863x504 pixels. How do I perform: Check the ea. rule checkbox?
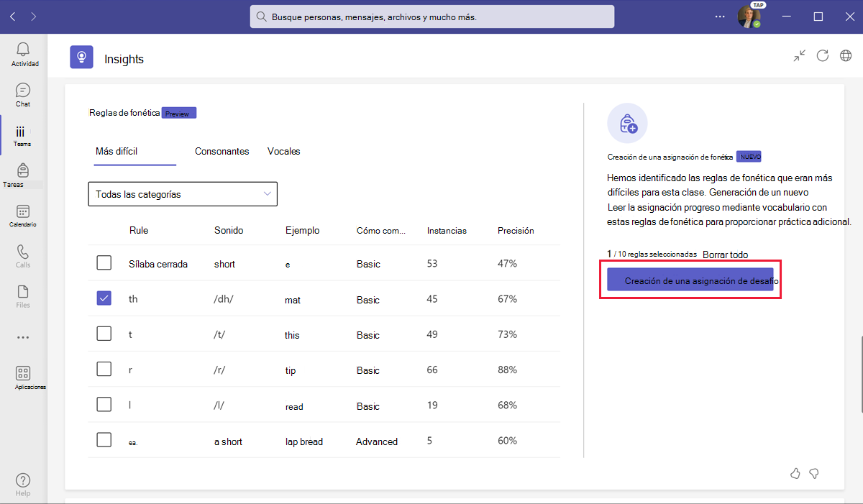104,440
